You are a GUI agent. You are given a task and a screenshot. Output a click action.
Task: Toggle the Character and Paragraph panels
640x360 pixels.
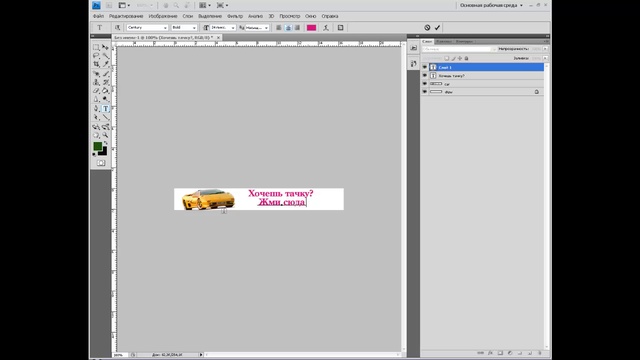tap(340, 28)
